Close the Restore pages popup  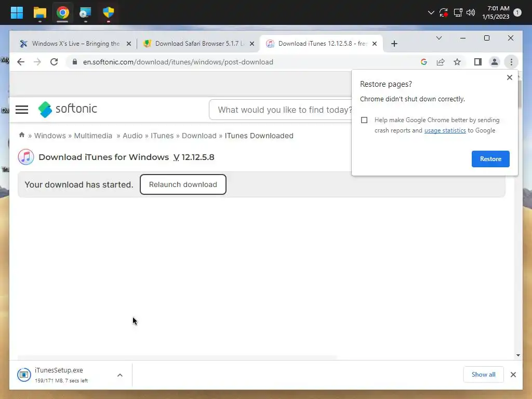tap(509, 77)
